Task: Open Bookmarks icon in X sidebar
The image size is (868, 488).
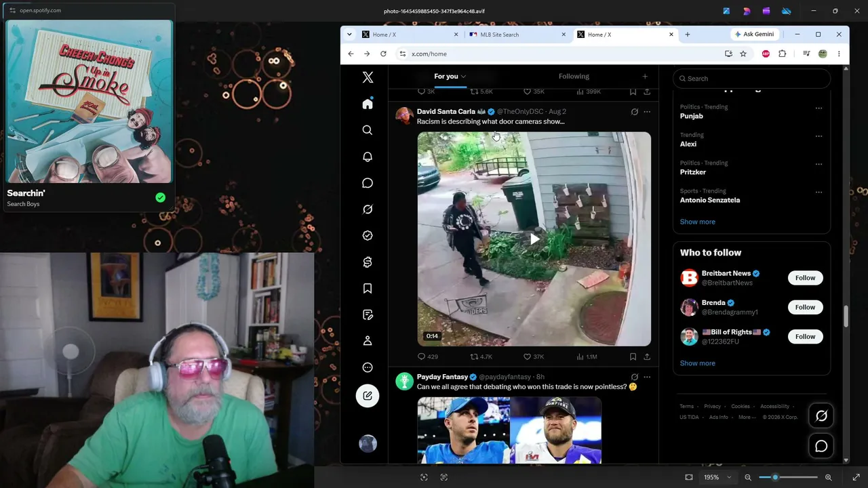Action: tap(368, 289)
